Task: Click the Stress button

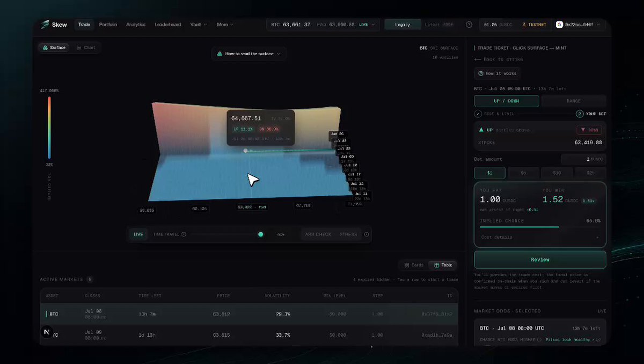Action: pyautogui.click(x=348, y=234)
